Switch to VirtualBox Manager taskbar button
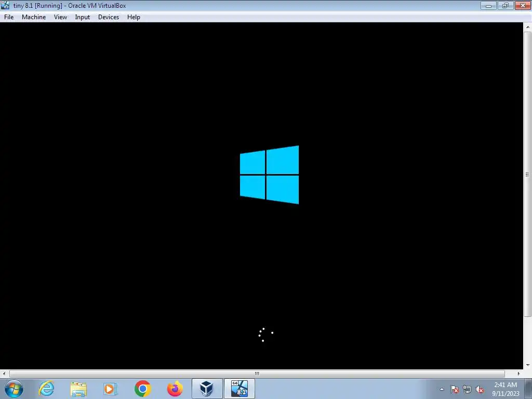Screen dimensions: 532x399 click(207, 389)
